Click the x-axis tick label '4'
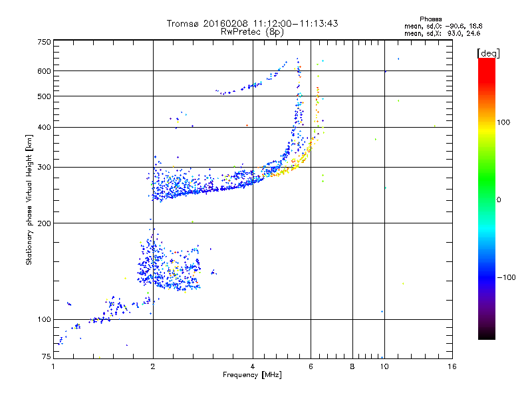532x399 pixels. tap(253, 366)
